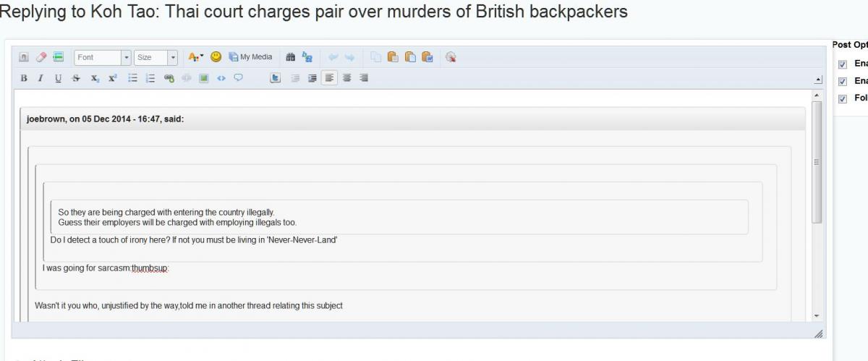Toggle bold formatting in the editor

(24, 78)
